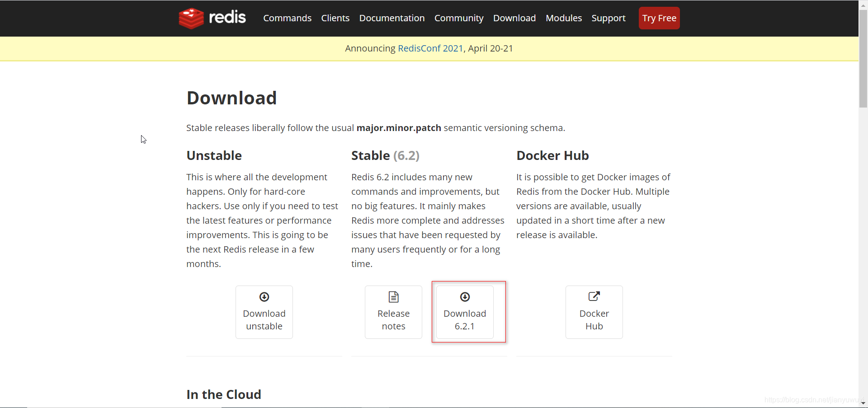Open the Clients menu item
The height and width of the screenshot is (408, 868).
pos(335,18)
